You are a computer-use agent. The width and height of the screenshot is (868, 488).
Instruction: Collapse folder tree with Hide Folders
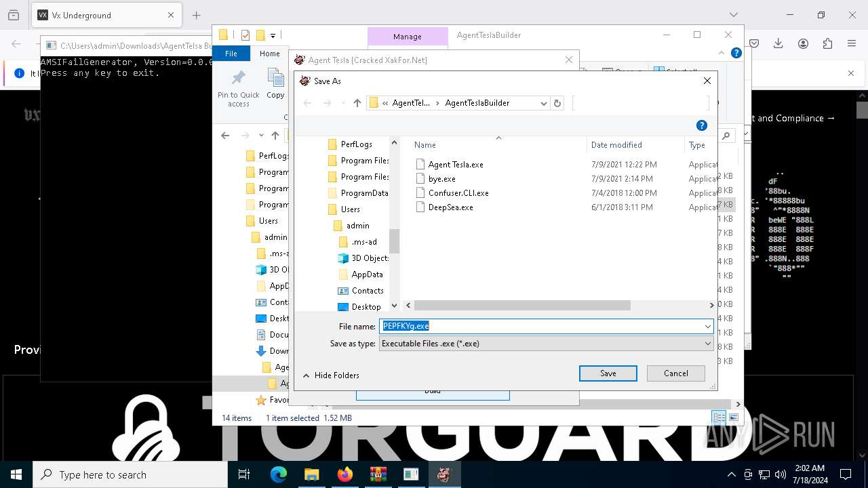(x=331, y=375)
